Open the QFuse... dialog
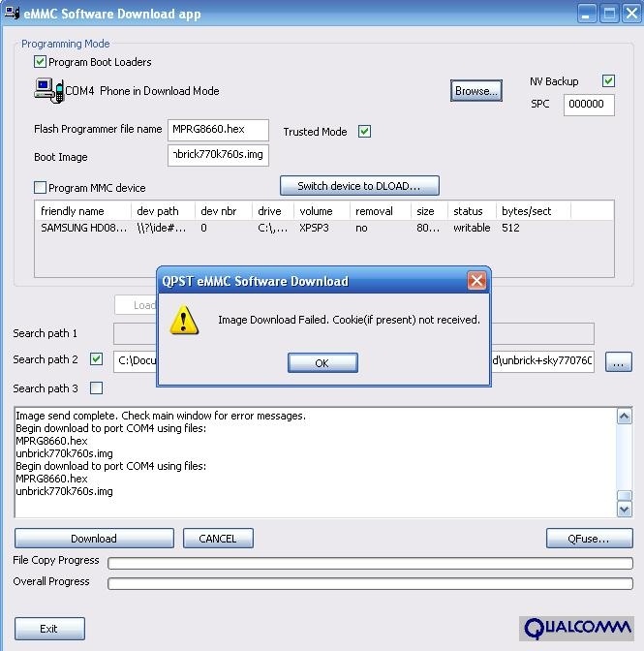The image size is (644, 651). [589, 538]
